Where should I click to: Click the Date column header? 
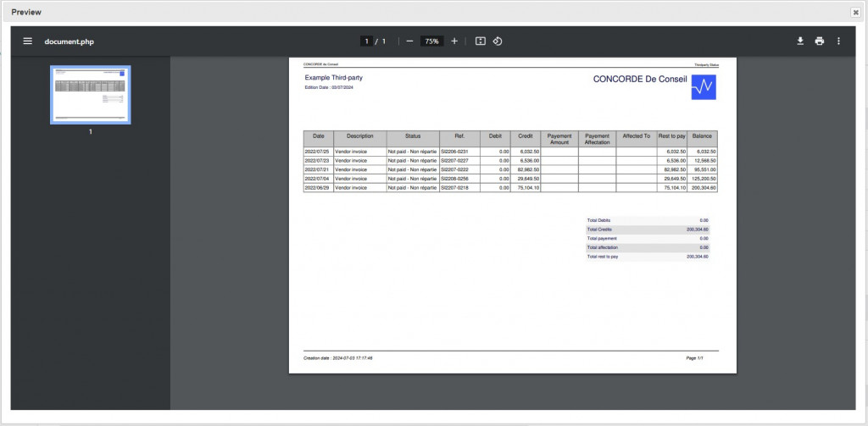point(319,139)
